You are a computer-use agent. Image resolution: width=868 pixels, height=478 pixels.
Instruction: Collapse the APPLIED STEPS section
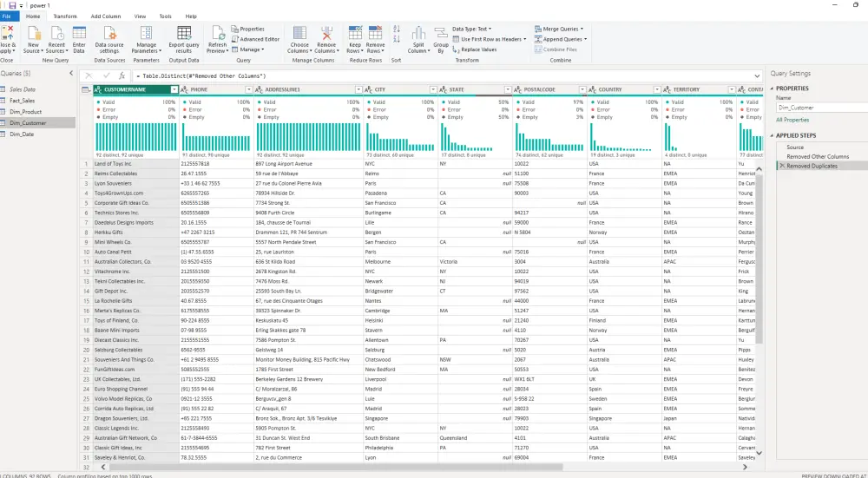[773, 135]
